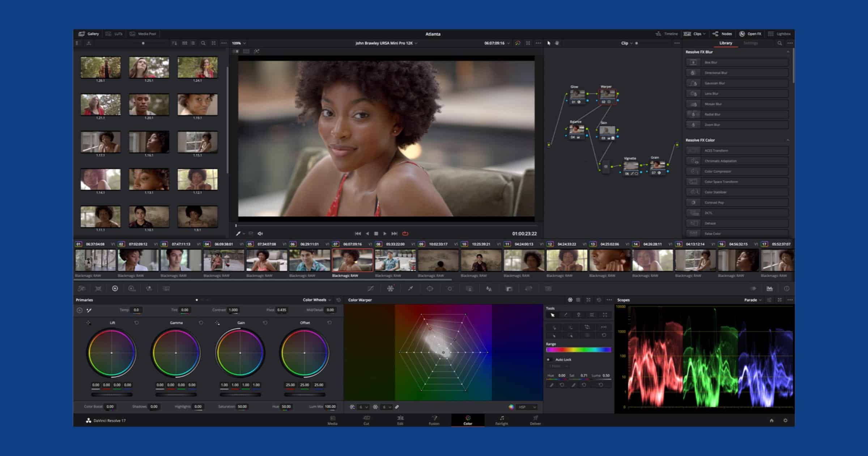The image size is (868, 456).
Task: Switch to the Fairlight page tab
Action: click(x=502, y=420)
